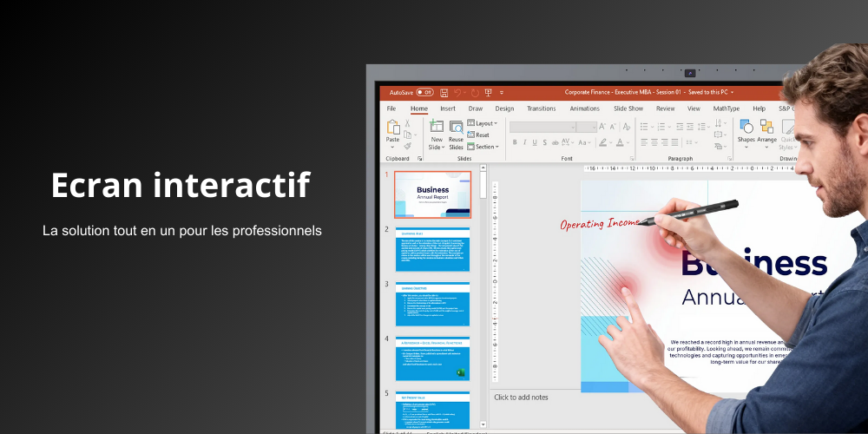
Task: Open the Shapes gallery
Action: tap(746, 128)
